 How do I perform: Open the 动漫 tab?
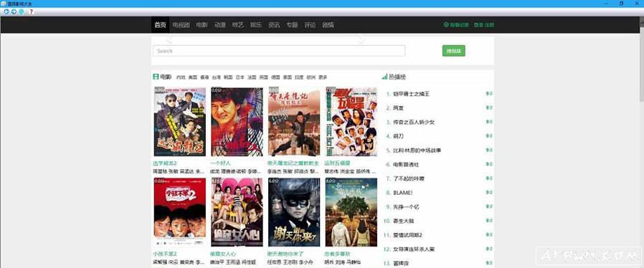219,25
